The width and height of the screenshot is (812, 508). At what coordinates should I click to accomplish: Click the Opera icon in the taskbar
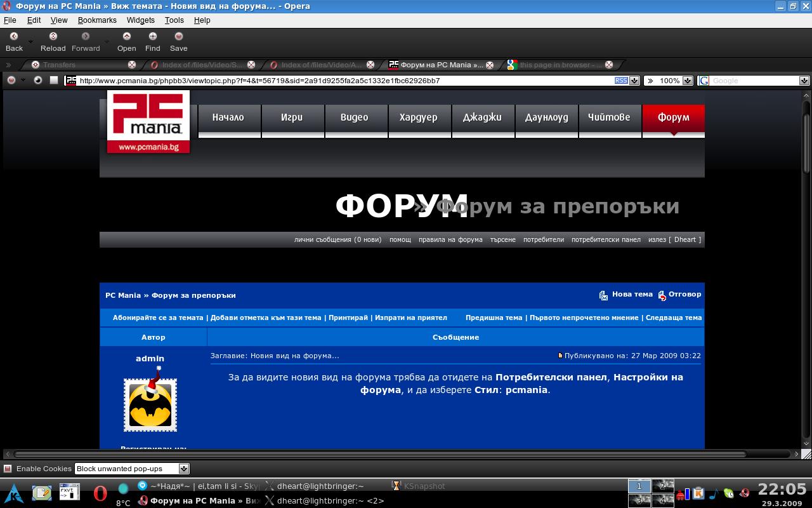(x=100, y=493)
